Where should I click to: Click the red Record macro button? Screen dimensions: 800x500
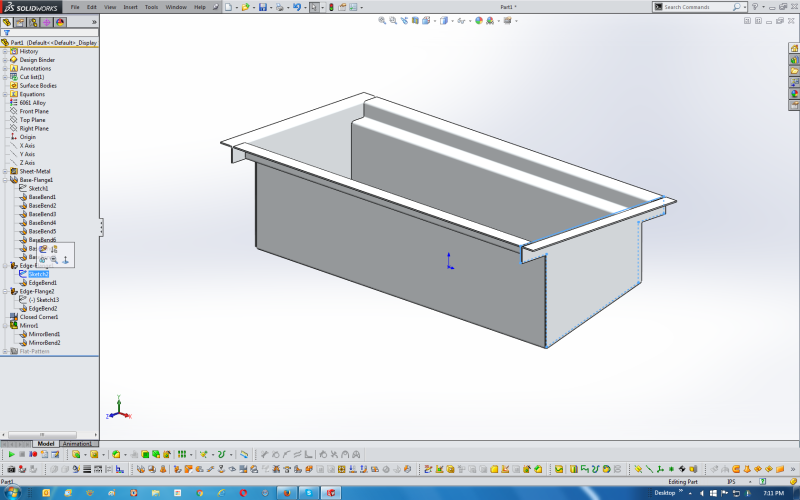(33, 454)
